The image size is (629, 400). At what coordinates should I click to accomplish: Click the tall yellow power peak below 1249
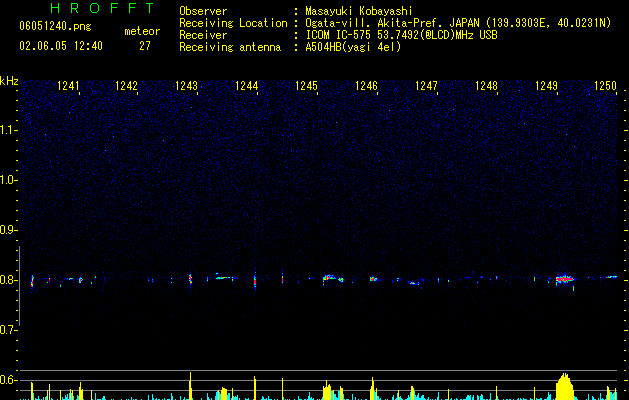(x=565, y=386)
